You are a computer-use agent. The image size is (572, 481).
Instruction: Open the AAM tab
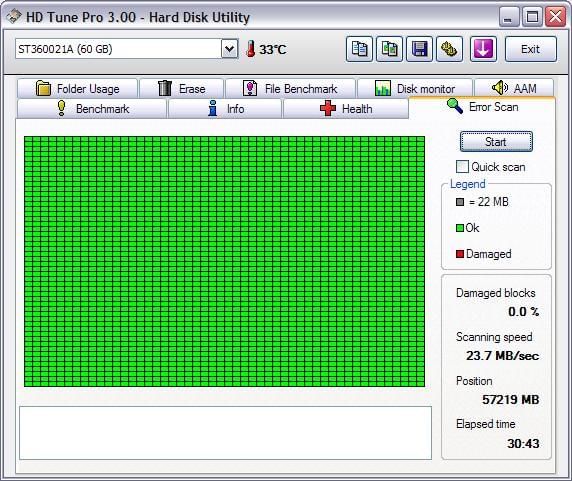(x=514, y=88)
